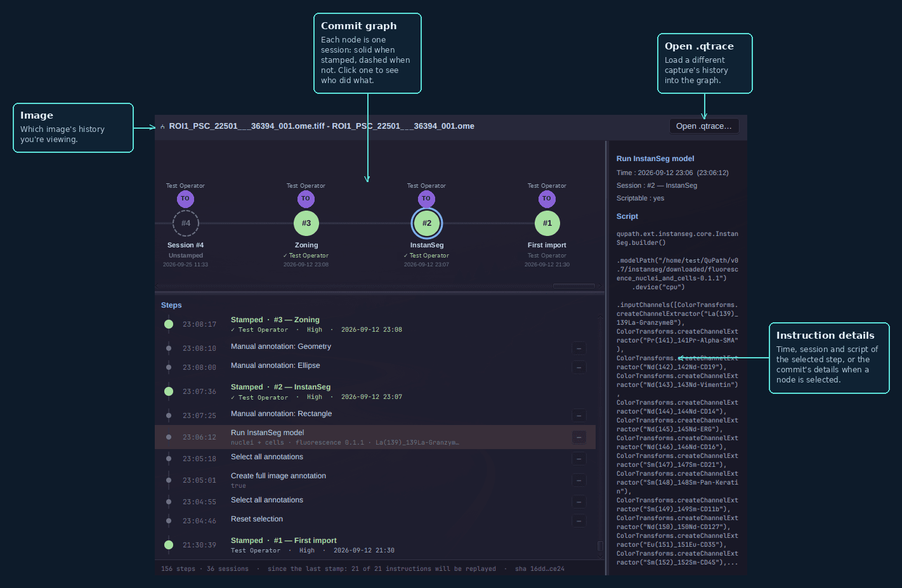Click the steps list vertical scrollbar thumb
This screenshot has width=902, height=588.
click(600, 546)
